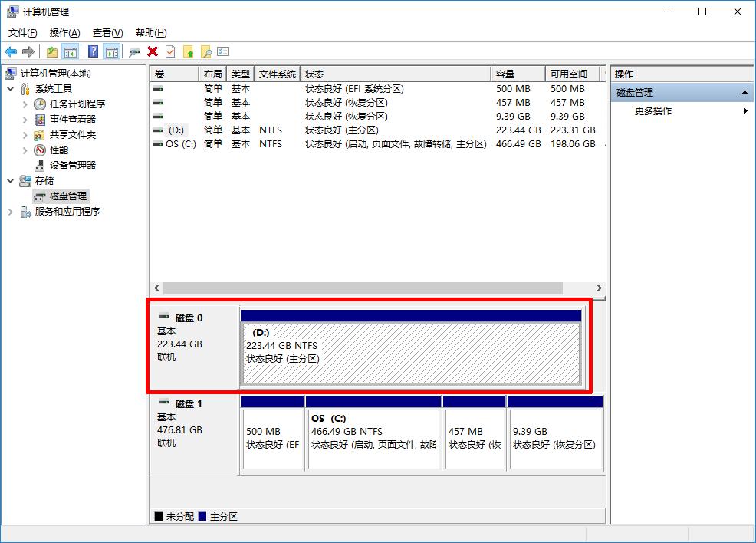This screenshot has width=756, height=543.
Task: Click the red X delete icon
Action: tap(153, 51)
